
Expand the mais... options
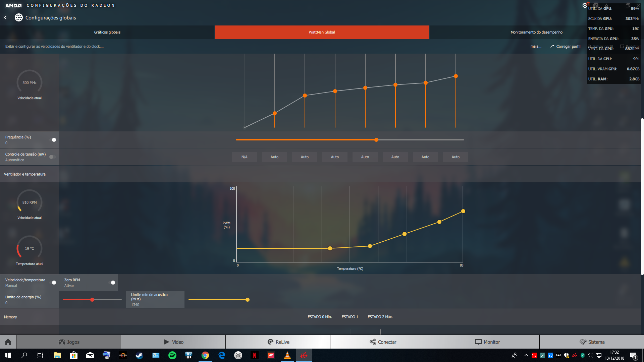536,46
